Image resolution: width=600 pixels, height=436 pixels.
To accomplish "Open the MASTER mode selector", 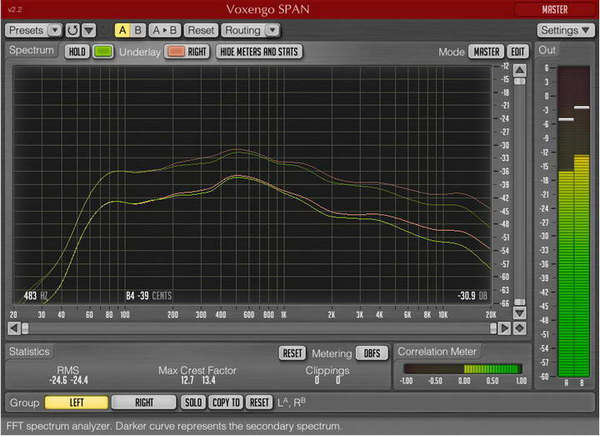I will click(487, 51).
